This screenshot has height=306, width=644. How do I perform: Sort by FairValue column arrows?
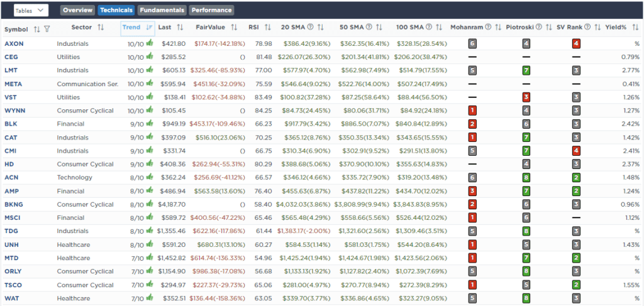[x=234, y=28]
